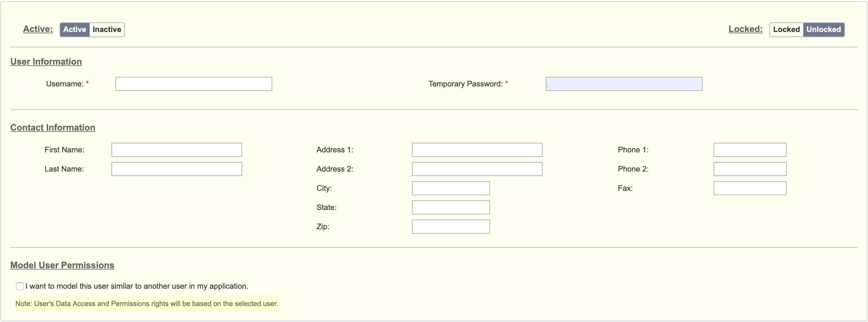This screenshot has height=322, width=868.
Task: Select the First Name text box
Action: tap(177, 150)
